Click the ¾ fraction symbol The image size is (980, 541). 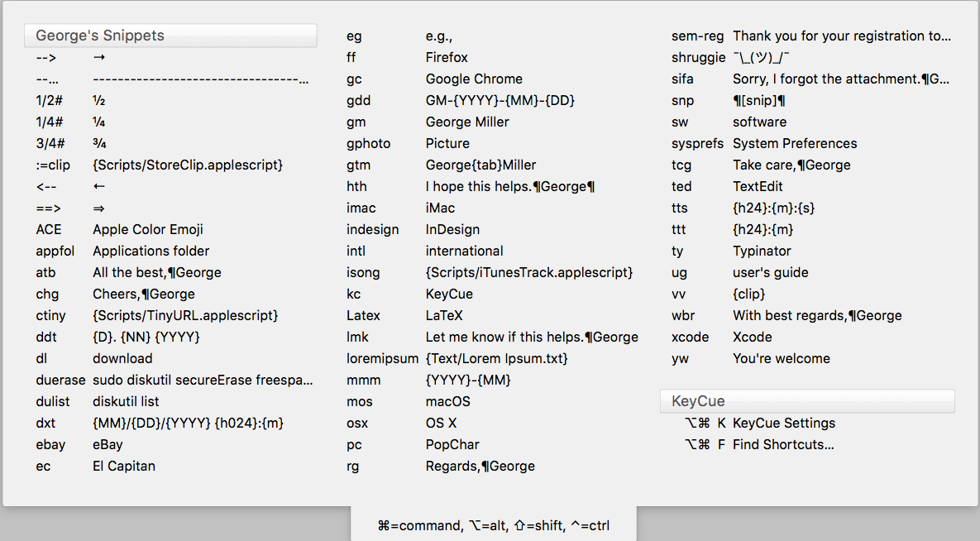(x=99, y=144)
